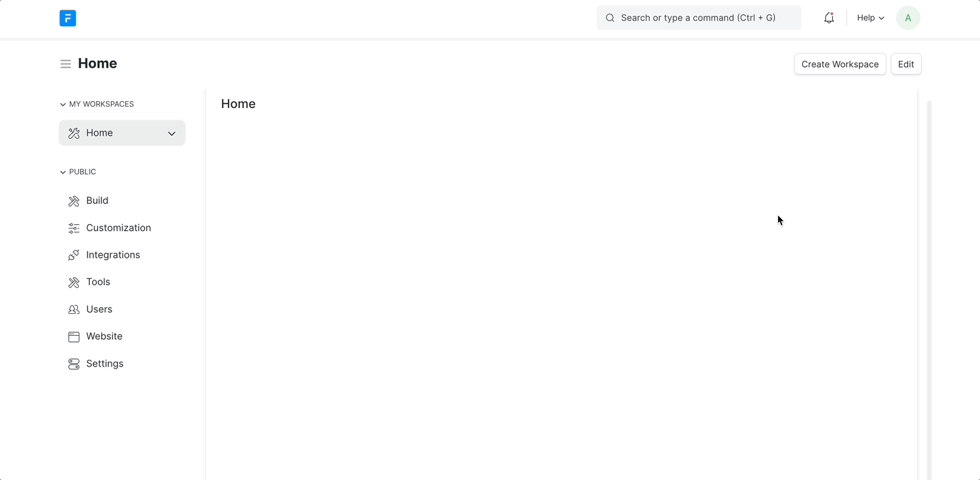This screenshot has width=980, height=480.
Task: Collapse the Public section
Action: pyautogui.click(x=63, y=172)
